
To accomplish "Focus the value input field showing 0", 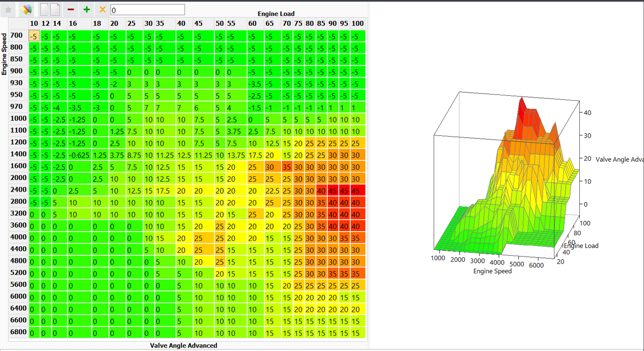I will (x=147, y=10).
